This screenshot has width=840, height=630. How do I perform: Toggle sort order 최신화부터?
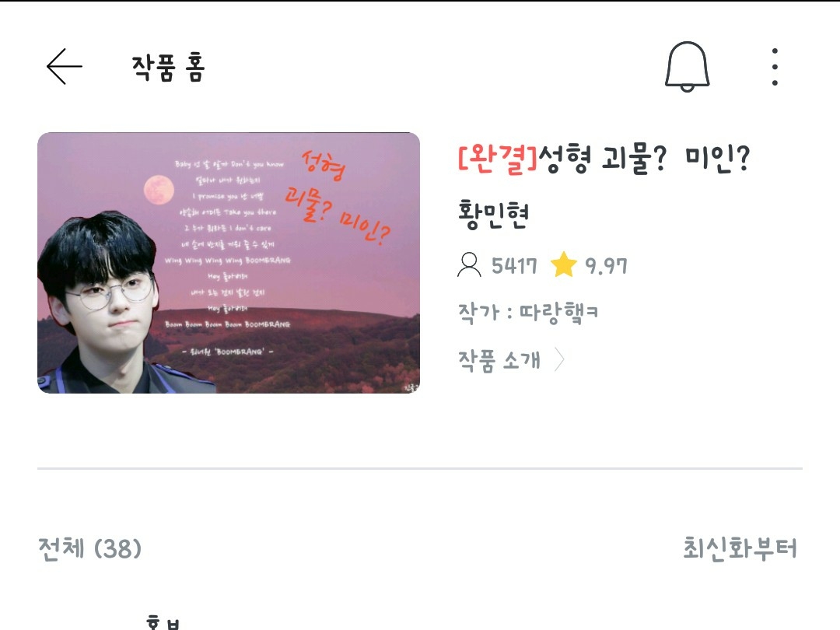[740, 548]
